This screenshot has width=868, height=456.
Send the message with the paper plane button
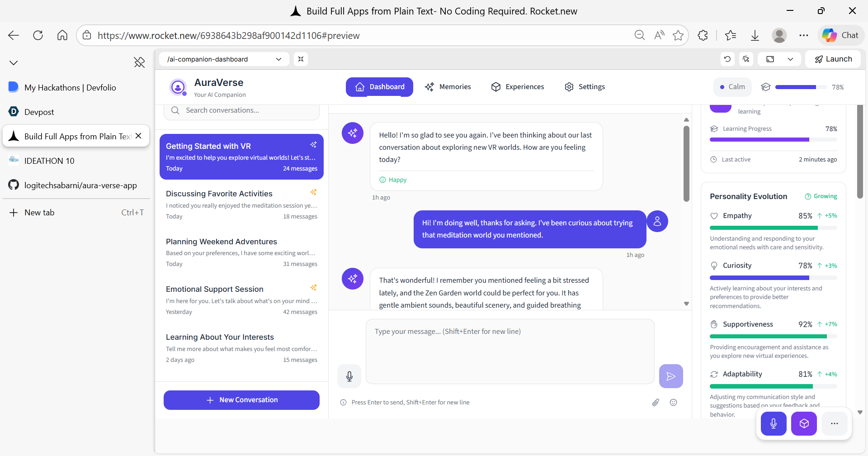[671, 376]
